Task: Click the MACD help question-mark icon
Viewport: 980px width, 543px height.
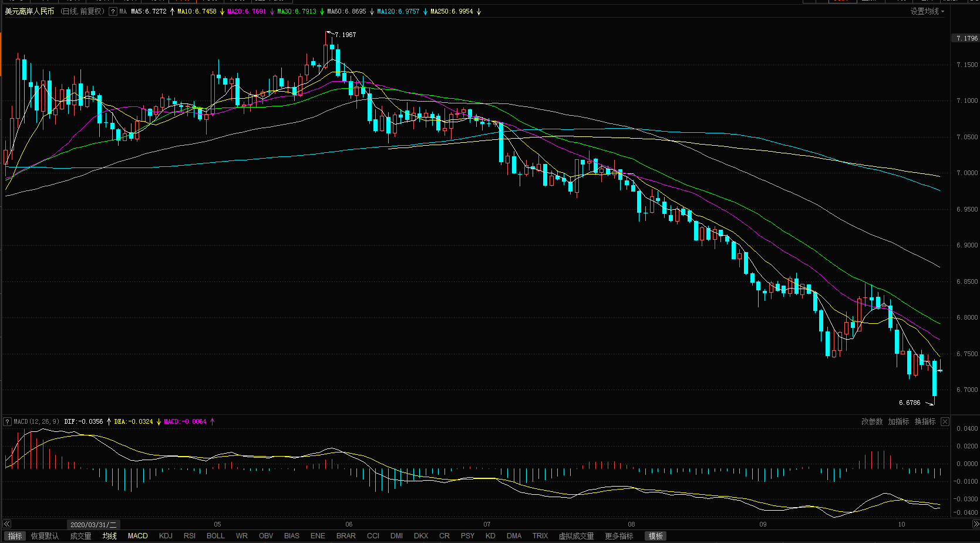Action: pyautogui.click(x=7, y=421)
